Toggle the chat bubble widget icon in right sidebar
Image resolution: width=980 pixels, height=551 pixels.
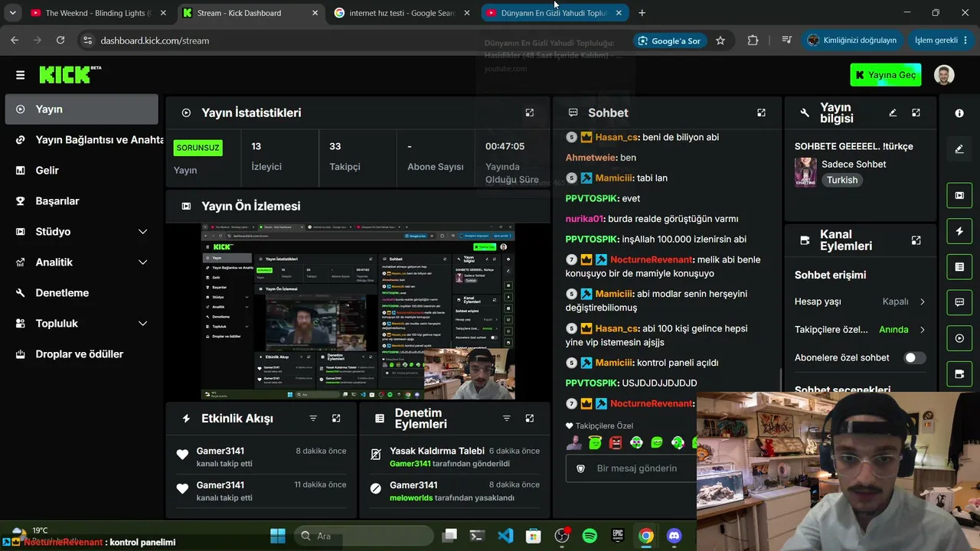(x=959, y=302)
